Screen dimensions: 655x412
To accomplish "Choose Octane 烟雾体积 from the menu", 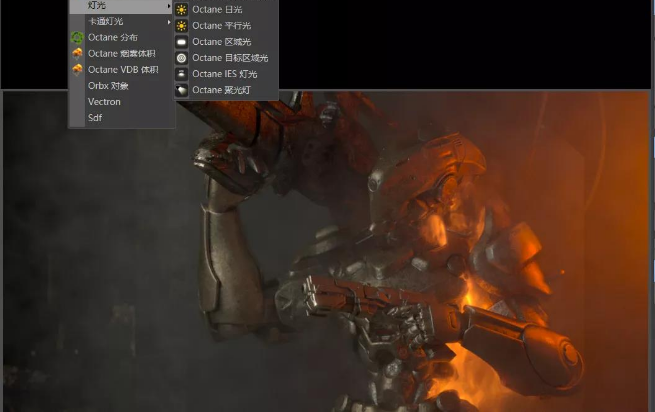I will point(121,53).
